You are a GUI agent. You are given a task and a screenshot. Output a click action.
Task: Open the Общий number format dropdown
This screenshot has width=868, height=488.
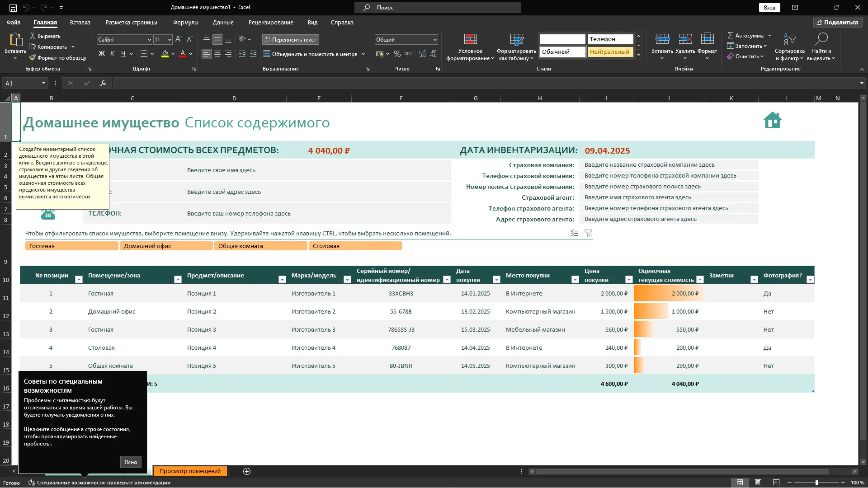(x=434, y=39)
